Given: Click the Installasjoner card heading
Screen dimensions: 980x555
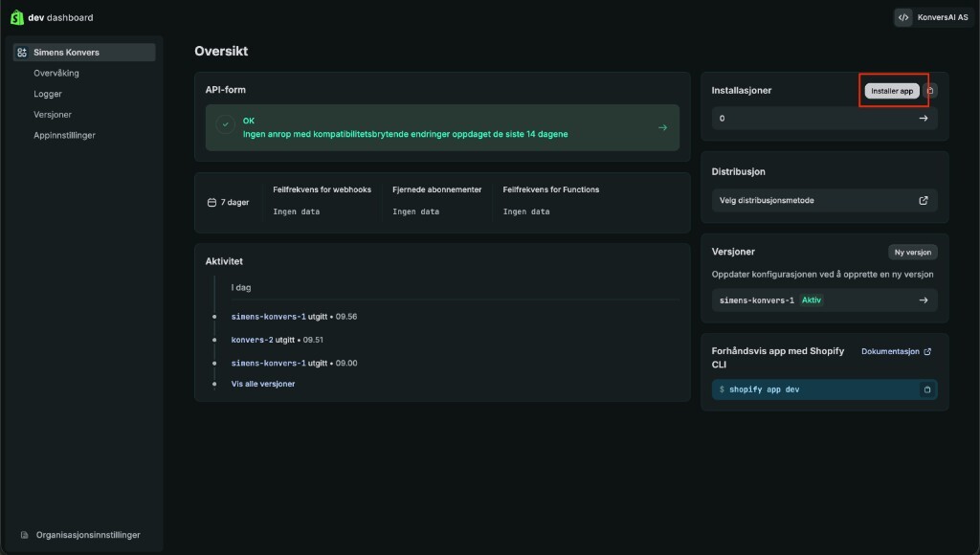Looking at the screenshot, I should coord(742,91).
